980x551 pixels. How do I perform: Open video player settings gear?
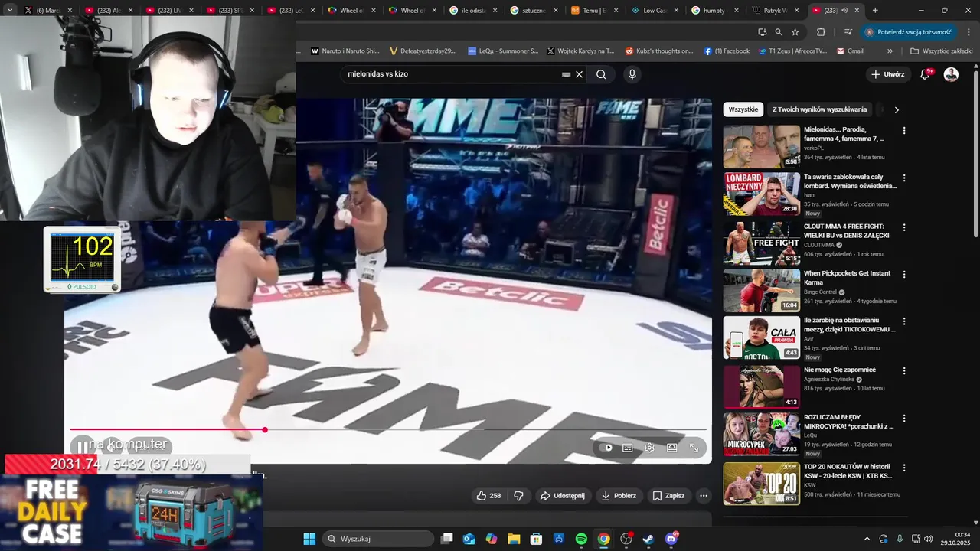649,448
